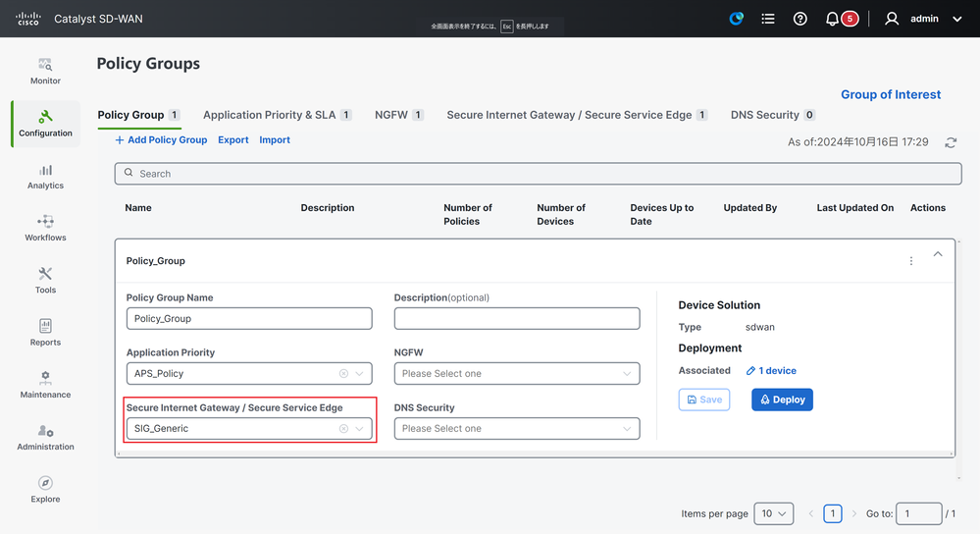Click the Number of Devices column header
Viewport: 980px width, 534px height.
[x=561, y=214]
